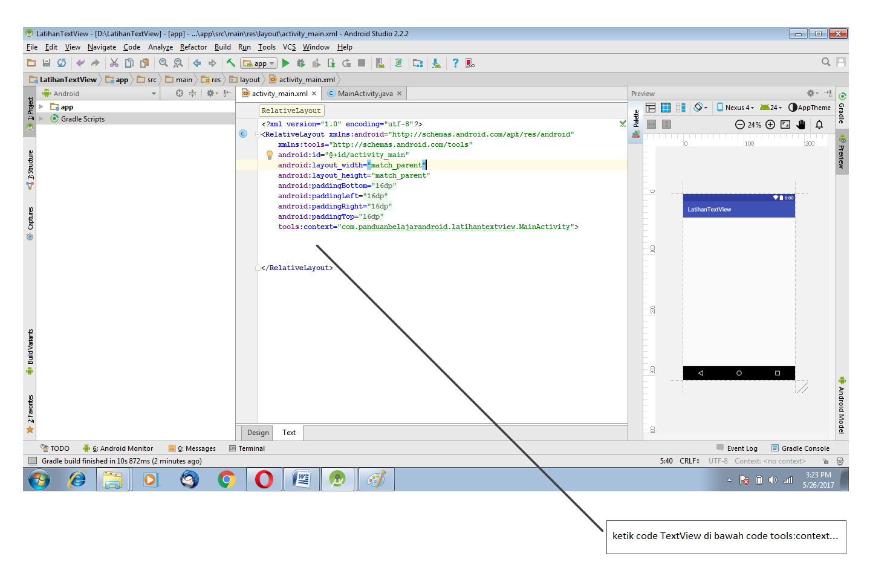Open the API 24 version dropdown

coord(771,108)
